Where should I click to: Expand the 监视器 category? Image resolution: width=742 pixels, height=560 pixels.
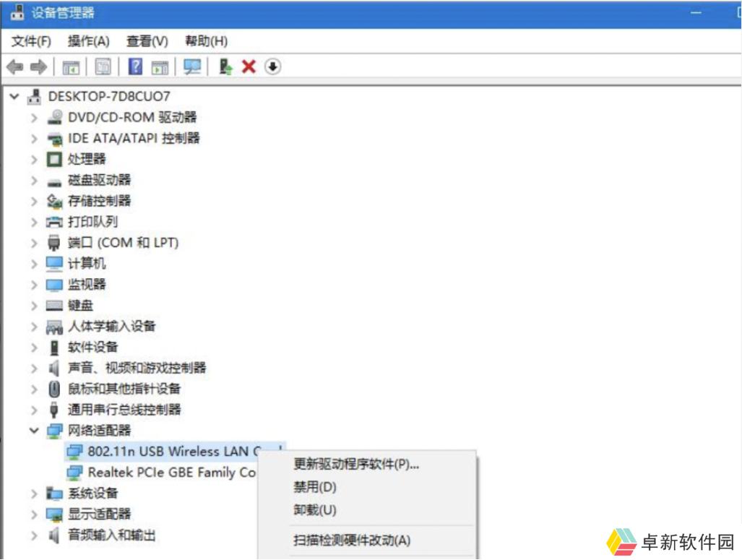tap(34, 285)
